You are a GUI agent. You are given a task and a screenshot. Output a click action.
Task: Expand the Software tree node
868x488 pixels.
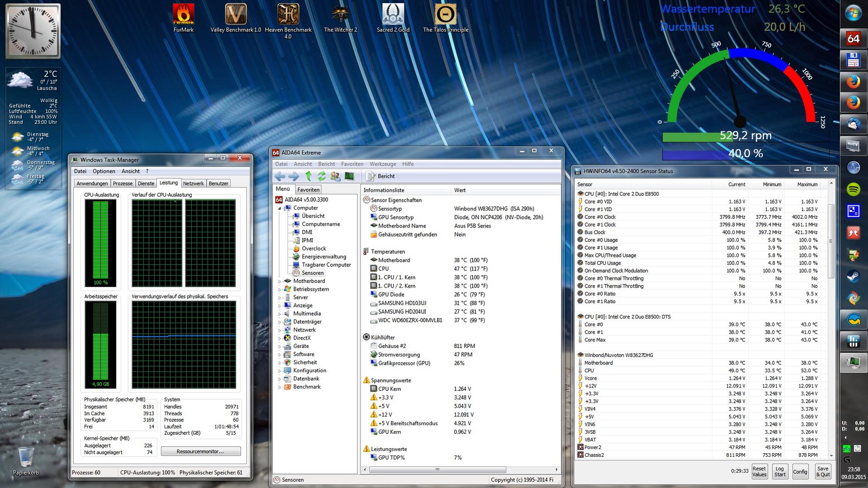280,355
